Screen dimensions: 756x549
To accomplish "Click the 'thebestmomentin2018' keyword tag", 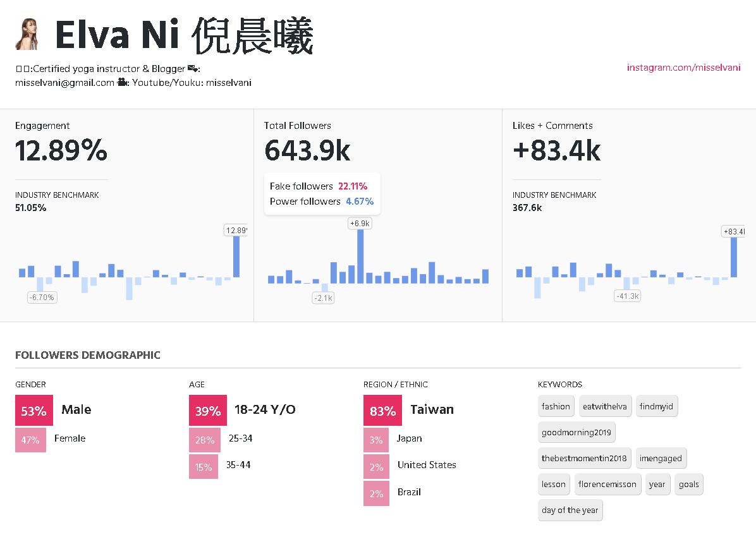I will (584, 459).
